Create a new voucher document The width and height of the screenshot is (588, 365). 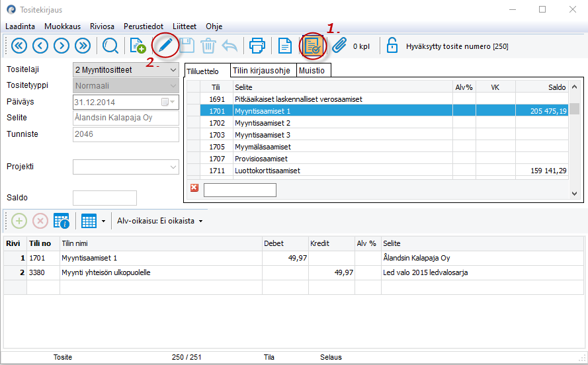138,46
